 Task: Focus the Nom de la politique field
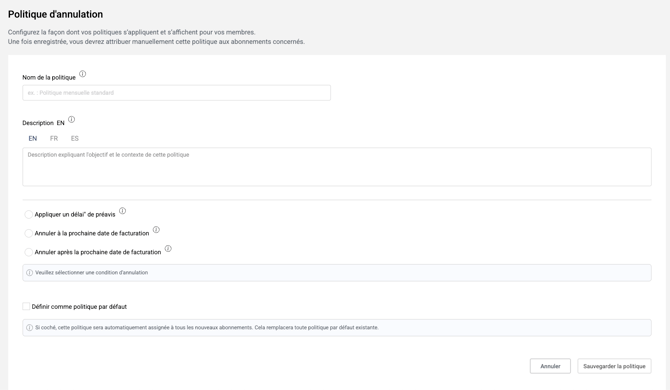click(x=176, y=93)
